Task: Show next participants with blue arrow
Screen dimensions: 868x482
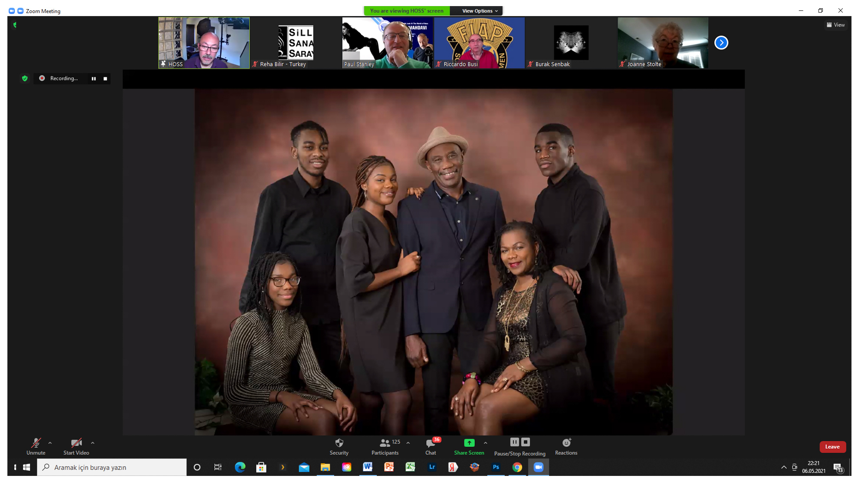Action: coord(721,43)
